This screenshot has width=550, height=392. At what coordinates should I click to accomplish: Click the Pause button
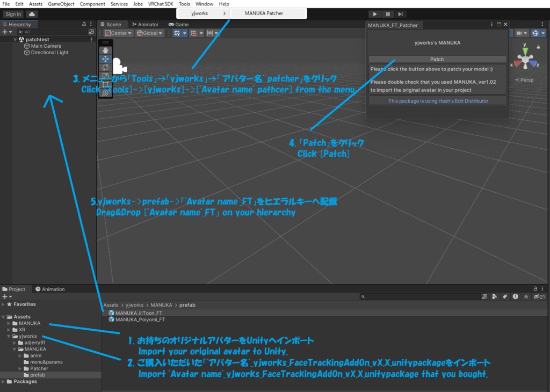pyautogui.click(x=388, y=14)
